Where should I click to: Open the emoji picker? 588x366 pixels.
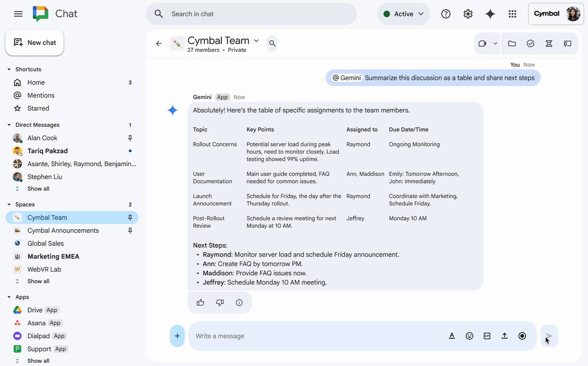pos(469,336)
